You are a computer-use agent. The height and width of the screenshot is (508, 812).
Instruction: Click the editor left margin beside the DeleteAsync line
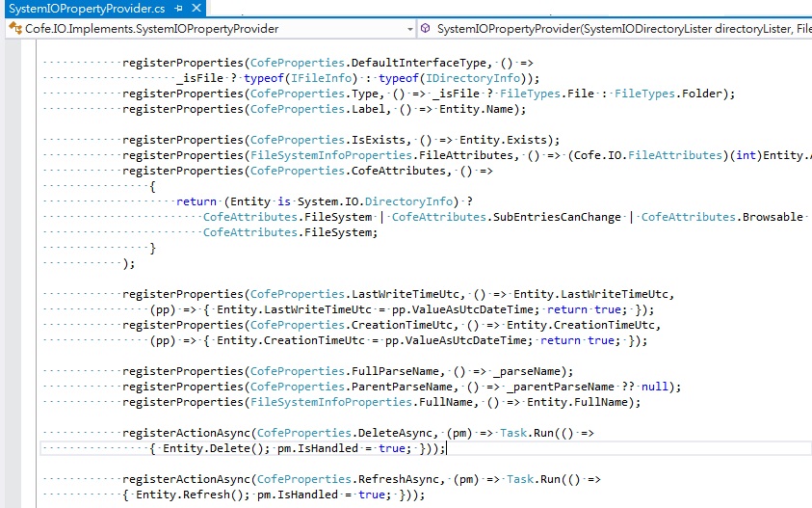tap(13, 434)
